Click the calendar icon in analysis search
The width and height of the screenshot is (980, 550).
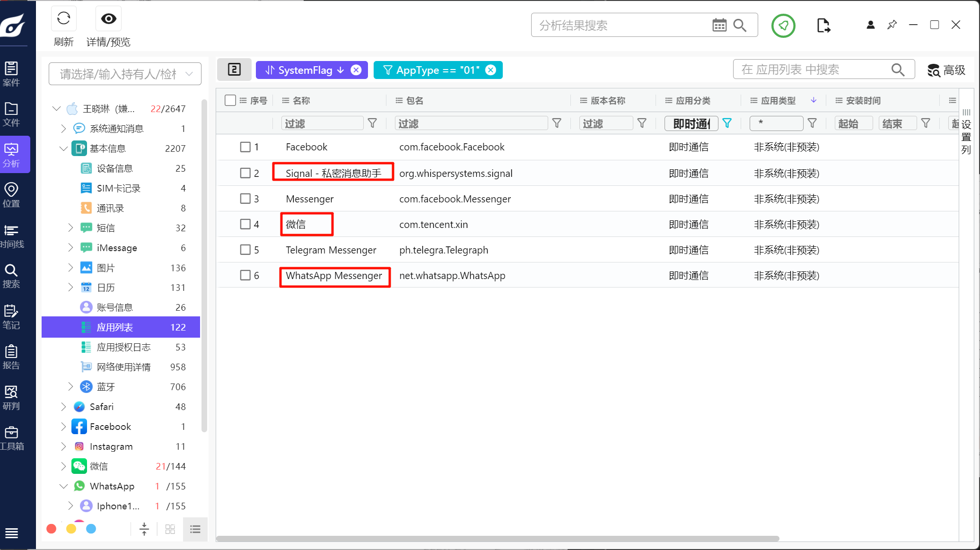(719, 25)
